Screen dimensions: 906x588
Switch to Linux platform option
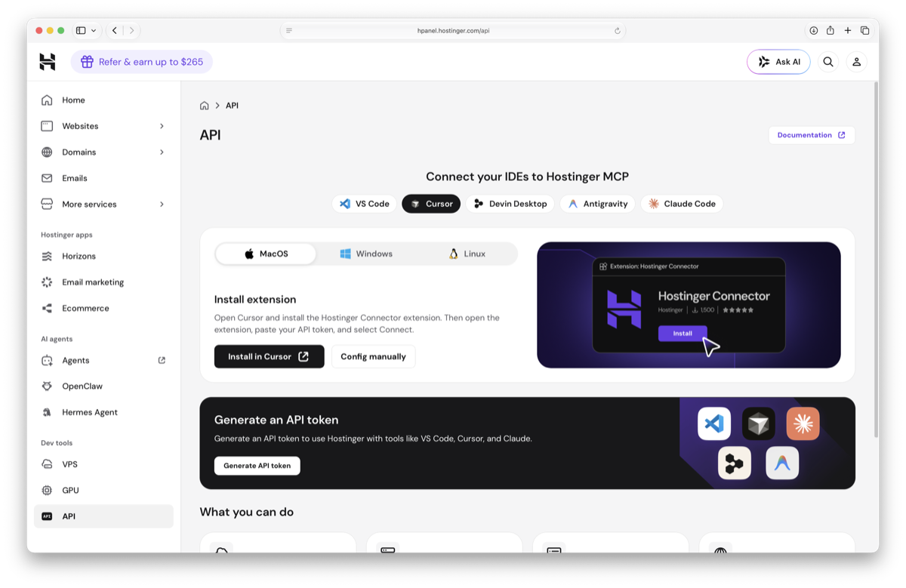click(467, 254)
